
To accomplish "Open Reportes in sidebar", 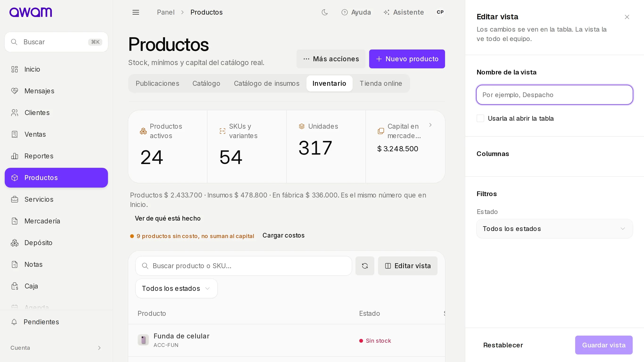I will coord(56,156).
